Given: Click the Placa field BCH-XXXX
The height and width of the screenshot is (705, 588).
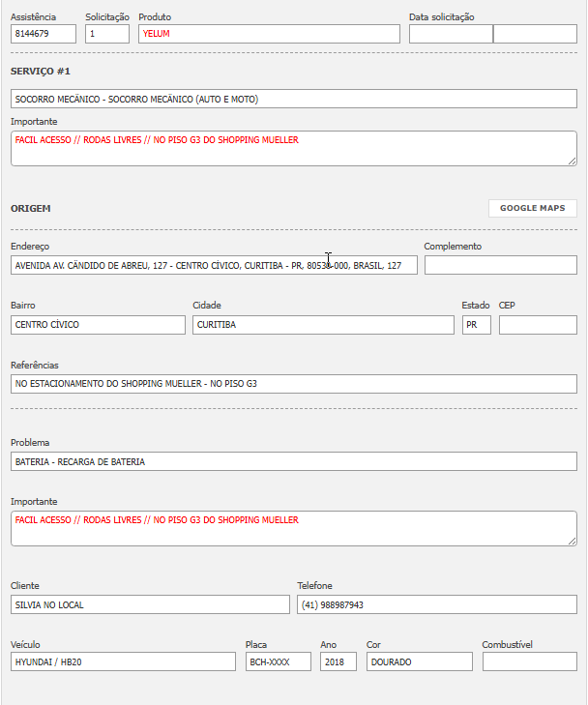Looking at the screenshot, I should 278,662.
